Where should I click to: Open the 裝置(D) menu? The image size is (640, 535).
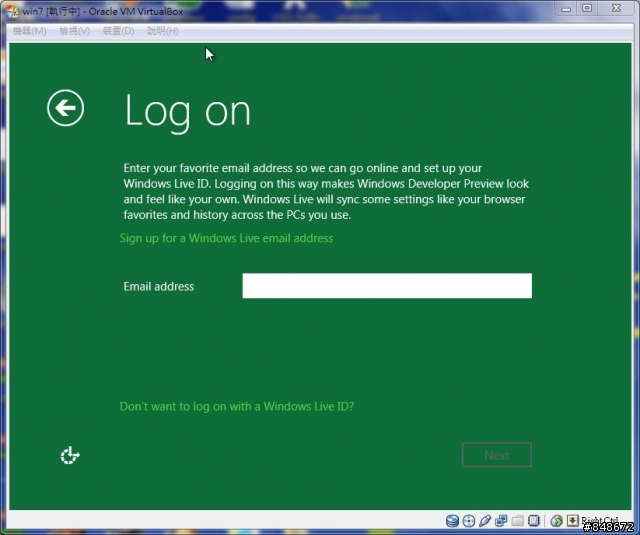click(x=118, y=31)
